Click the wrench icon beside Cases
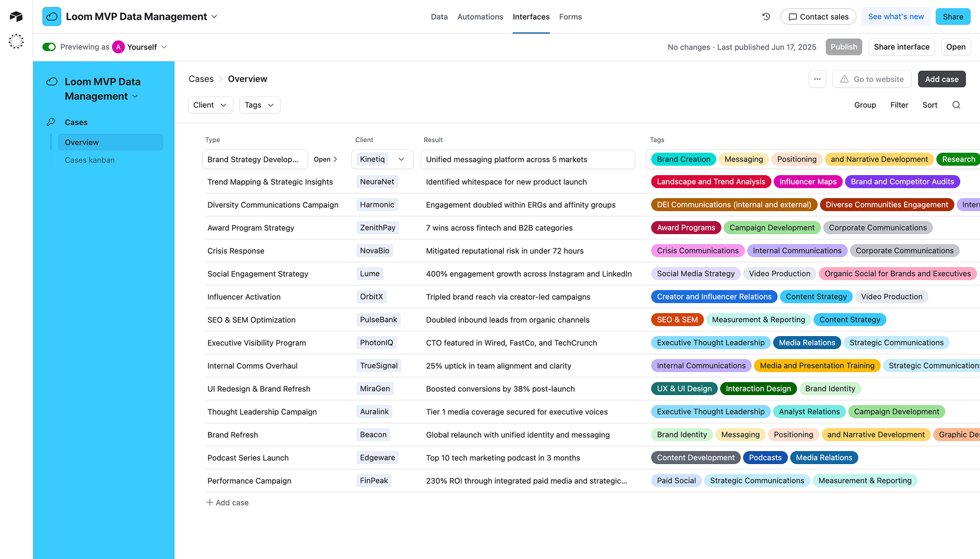The width and height of the screenshot is (980, 559). (51, 122)
